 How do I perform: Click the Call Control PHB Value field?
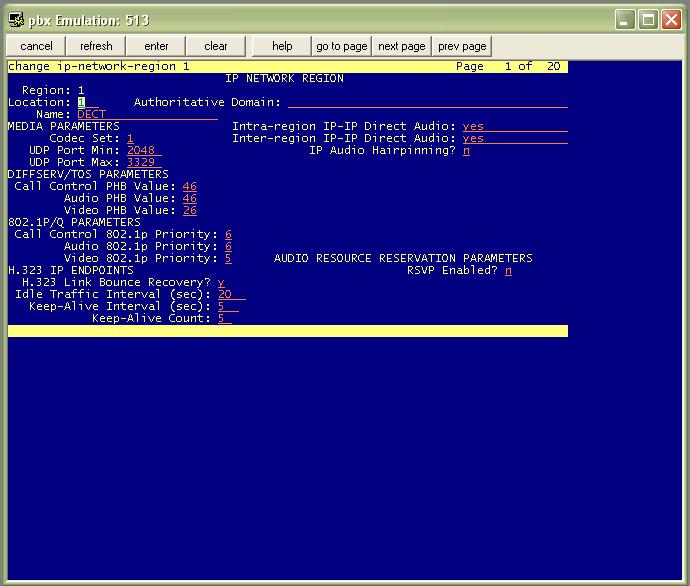coord(190,187)
